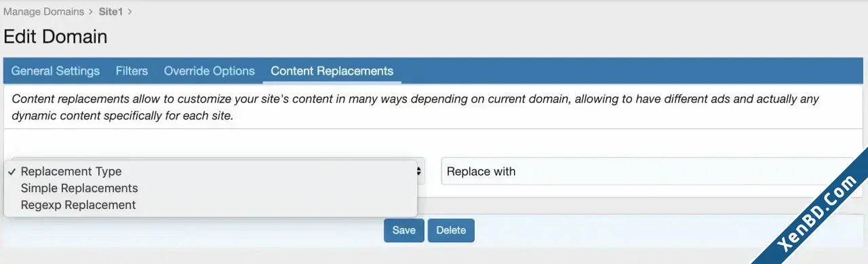868x264 pixels.
Task: Click the Content replacements description paragraph
Action: pos(415,107)
